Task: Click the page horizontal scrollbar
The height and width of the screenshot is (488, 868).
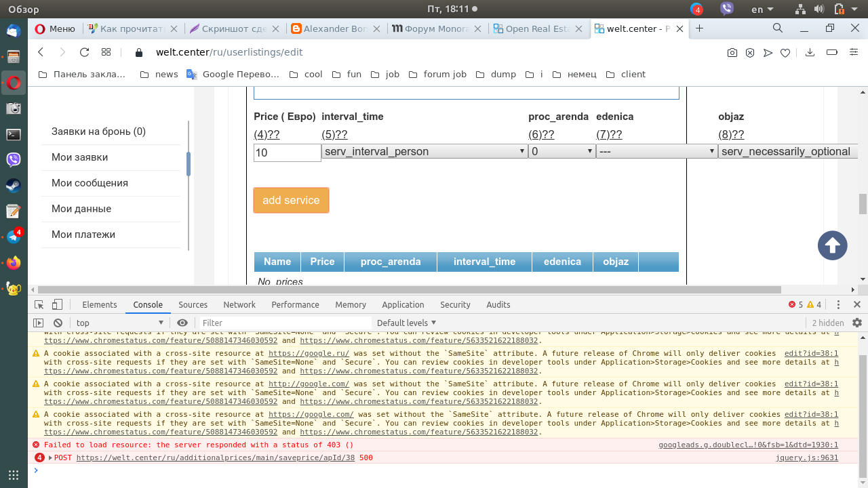Action: click(434, 289)
